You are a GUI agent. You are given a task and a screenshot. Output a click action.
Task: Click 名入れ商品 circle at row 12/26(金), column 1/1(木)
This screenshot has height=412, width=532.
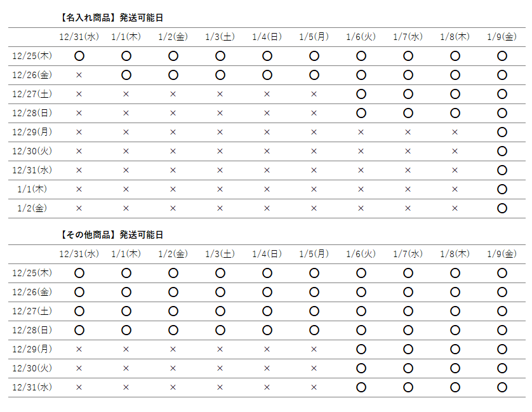click(126, 75)
